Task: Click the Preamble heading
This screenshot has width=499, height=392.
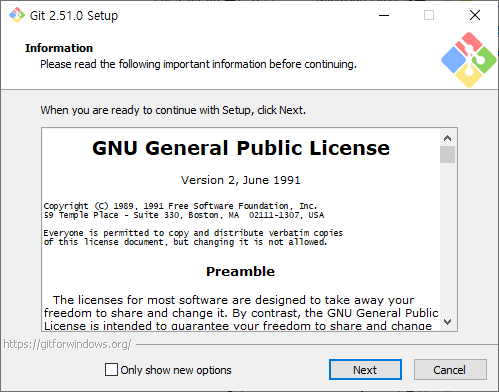Action: 241,271
